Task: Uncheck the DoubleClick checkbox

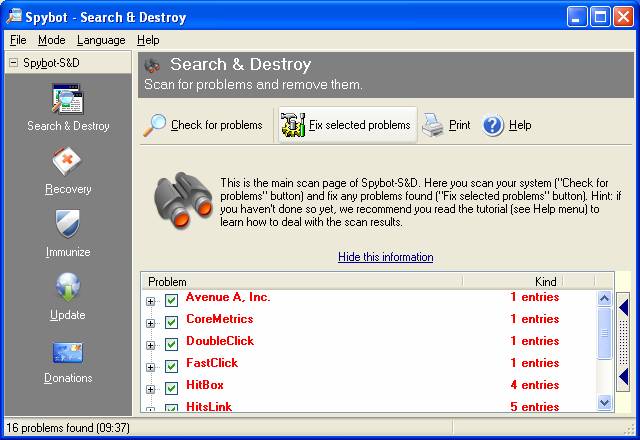Action: click(x=171, y=344)
